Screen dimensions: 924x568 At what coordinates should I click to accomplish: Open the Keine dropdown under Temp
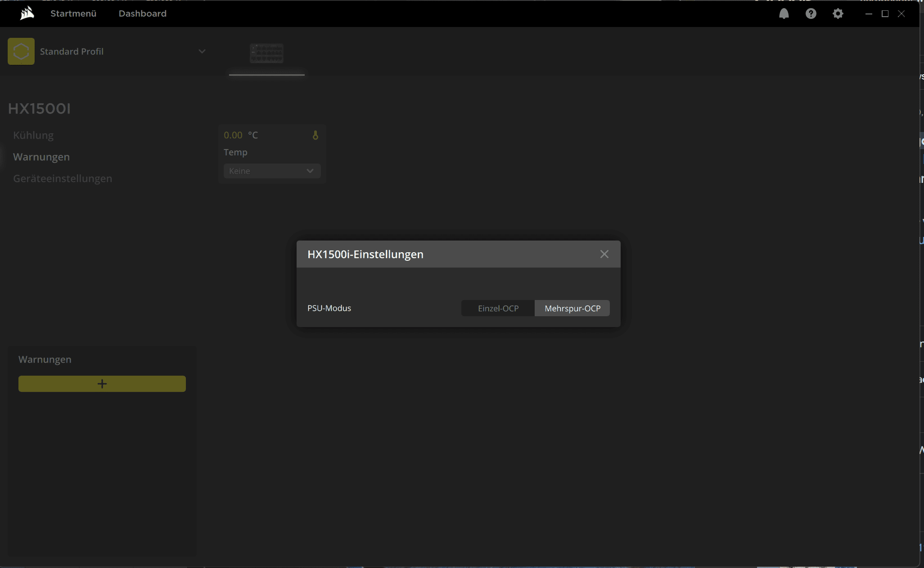[x=272, y=171]
